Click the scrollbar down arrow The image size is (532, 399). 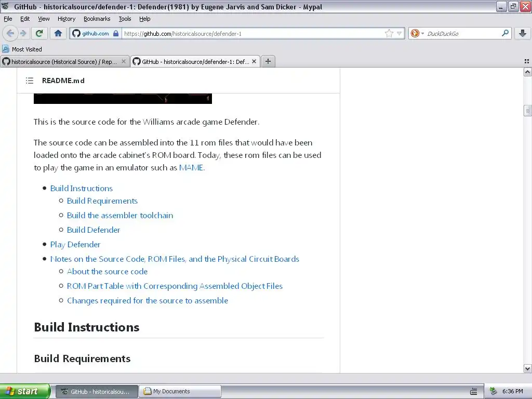[x=527, y=368]
